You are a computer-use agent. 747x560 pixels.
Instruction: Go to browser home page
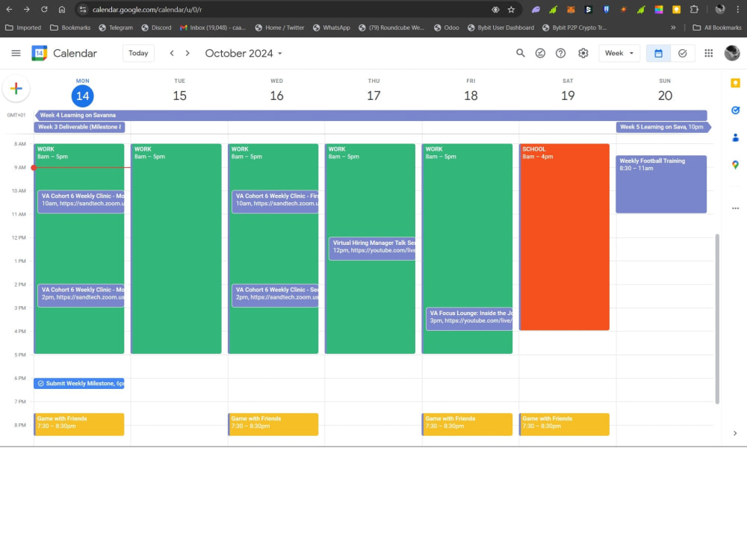tap(61, 10)
